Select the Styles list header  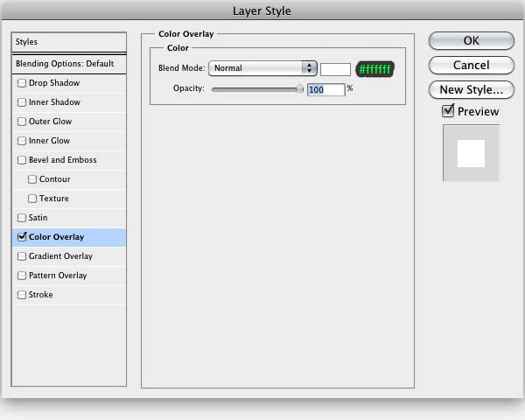tap(69, 42)
